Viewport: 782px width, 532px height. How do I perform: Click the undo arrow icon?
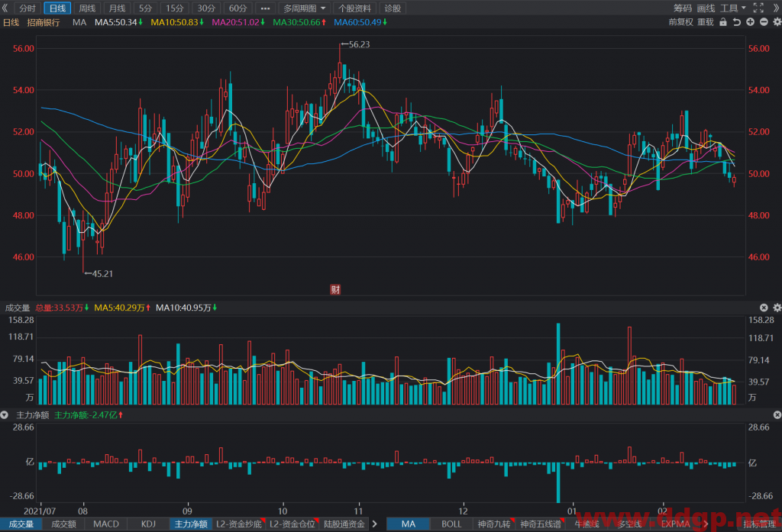(737, 22)
